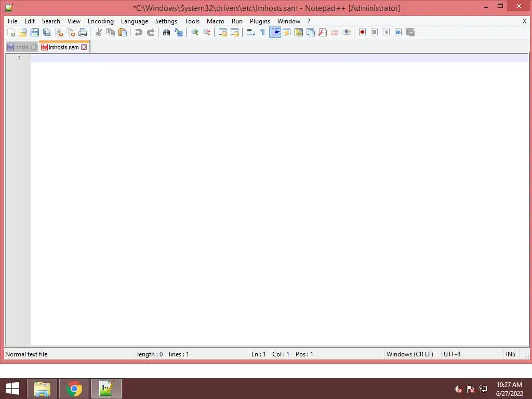
Task: Click the Print toolbar icon
Action: pyautogui.click(x=83, y=32)
